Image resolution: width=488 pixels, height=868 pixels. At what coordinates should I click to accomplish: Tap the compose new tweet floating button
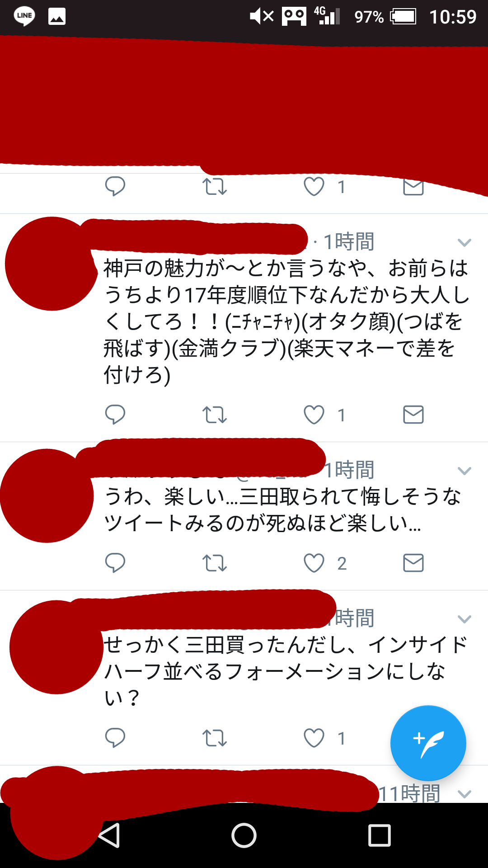(428, 743)
